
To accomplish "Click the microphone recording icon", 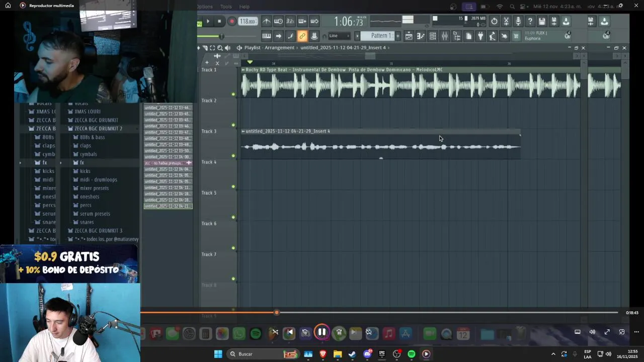I will point(518,21).
